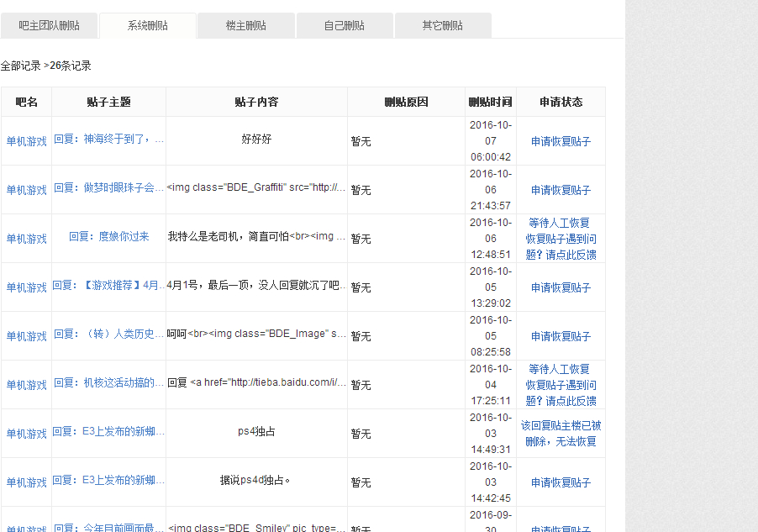Click 恢复贴子遇到问题？请点此反馈 in the 12:48:51 row
The image size is (758, 532).
pos(561,246)
